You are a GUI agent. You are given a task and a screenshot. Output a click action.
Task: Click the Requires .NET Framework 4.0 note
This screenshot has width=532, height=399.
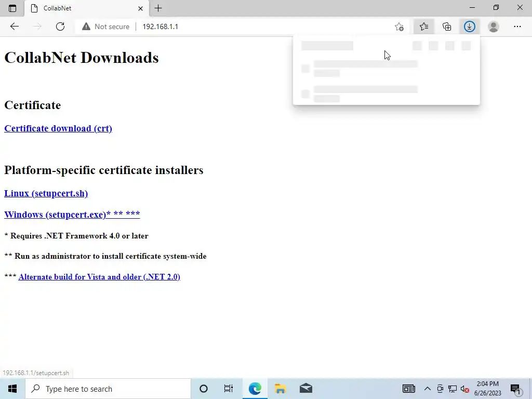click(x=76, y=236)
